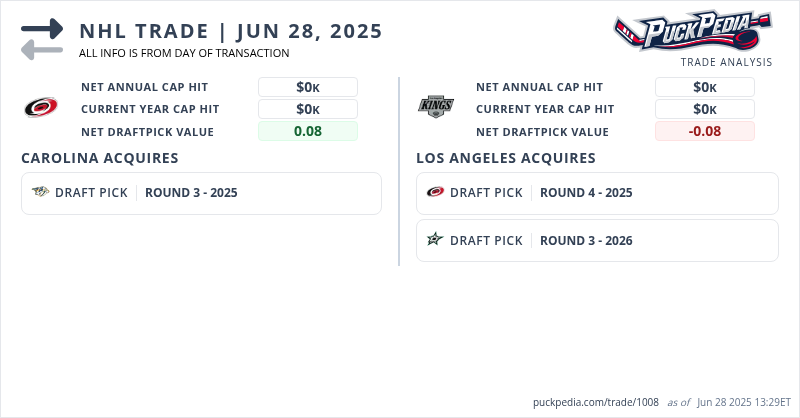Image resolution: width=800 pixels, height=418 pixels.
Task: Select Los Angeles' Round 3 - 2026 pick
Action: [586, 240]
